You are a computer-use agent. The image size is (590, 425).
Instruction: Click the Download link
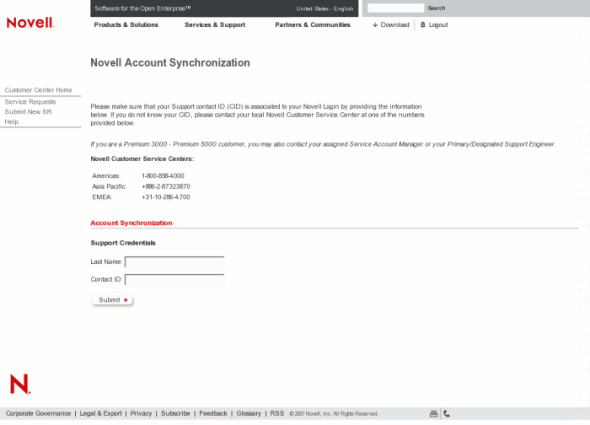coord(395,25)
